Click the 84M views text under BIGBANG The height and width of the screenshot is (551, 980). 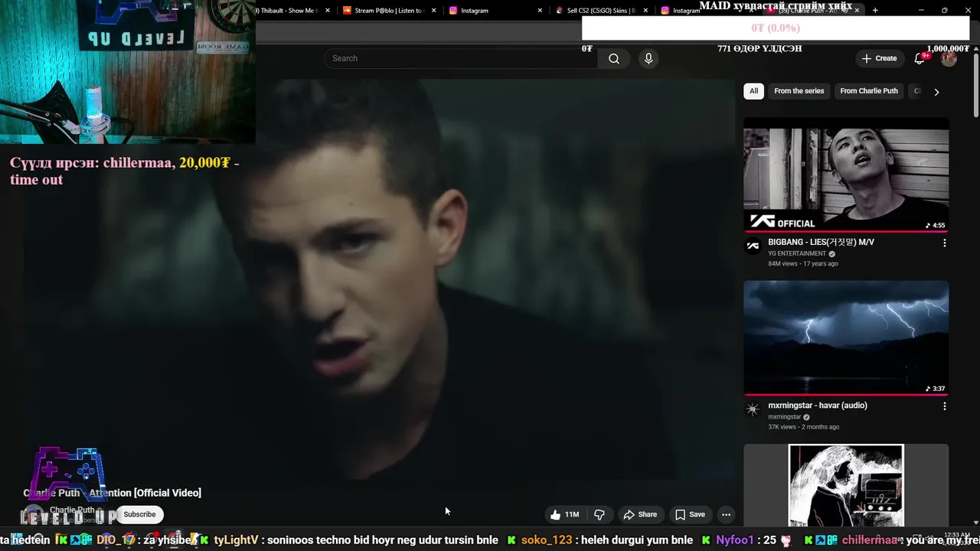coord(782,264)
